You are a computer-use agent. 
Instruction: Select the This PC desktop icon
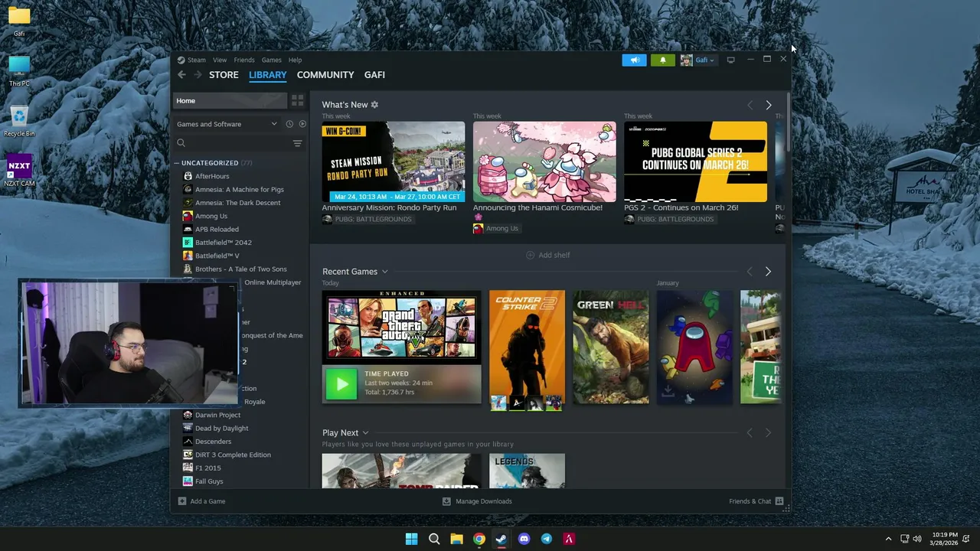19,71
